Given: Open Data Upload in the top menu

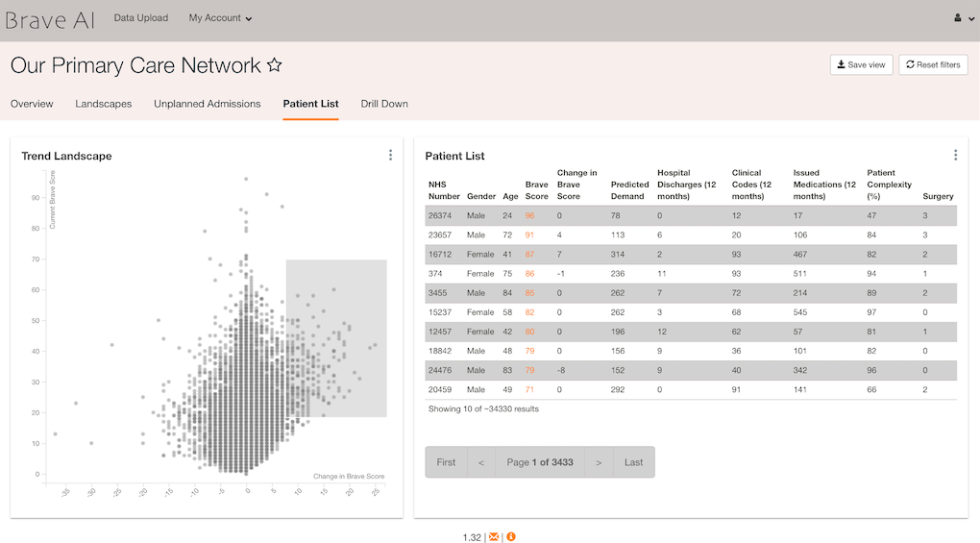Looking at the screenshot, I should pyautogui.click(x=141, y=18).
